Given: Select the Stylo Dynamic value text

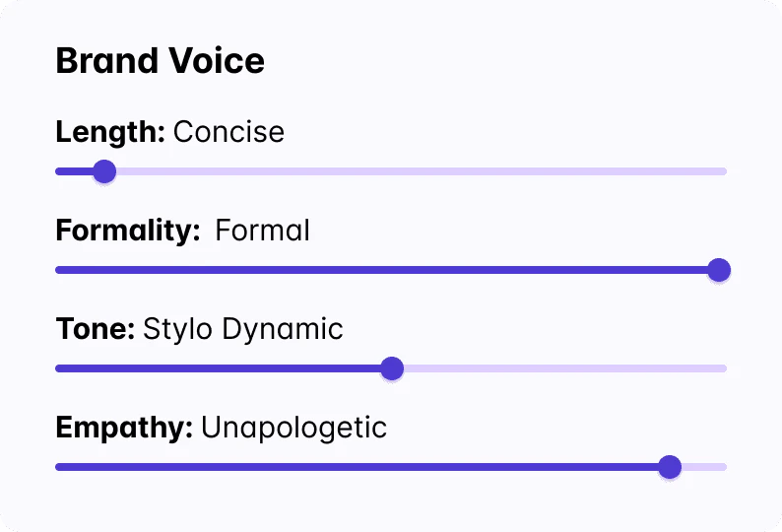Looking at the screenshot, I should [242, 329].
